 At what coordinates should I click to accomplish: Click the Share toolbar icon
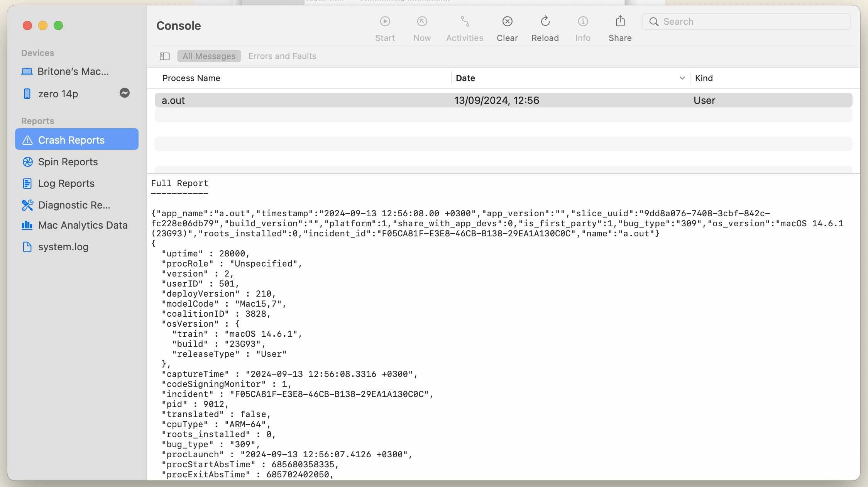coord(620,22)
